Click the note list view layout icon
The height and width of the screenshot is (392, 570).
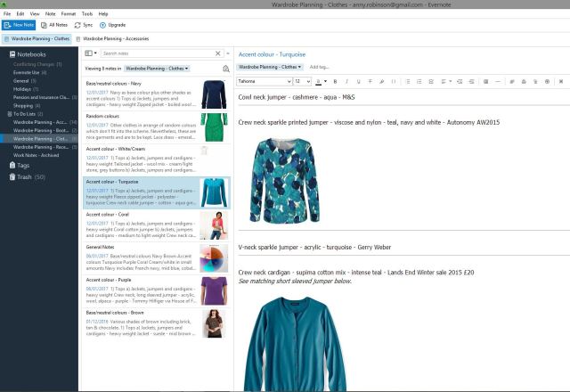tap(88, 53)
